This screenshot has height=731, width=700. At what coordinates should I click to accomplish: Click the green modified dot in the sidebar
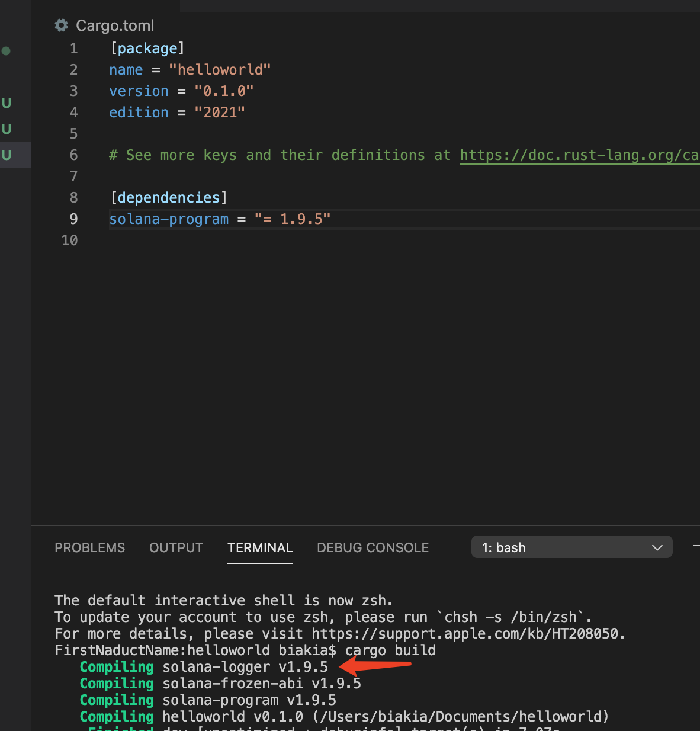tap(6, 51)
